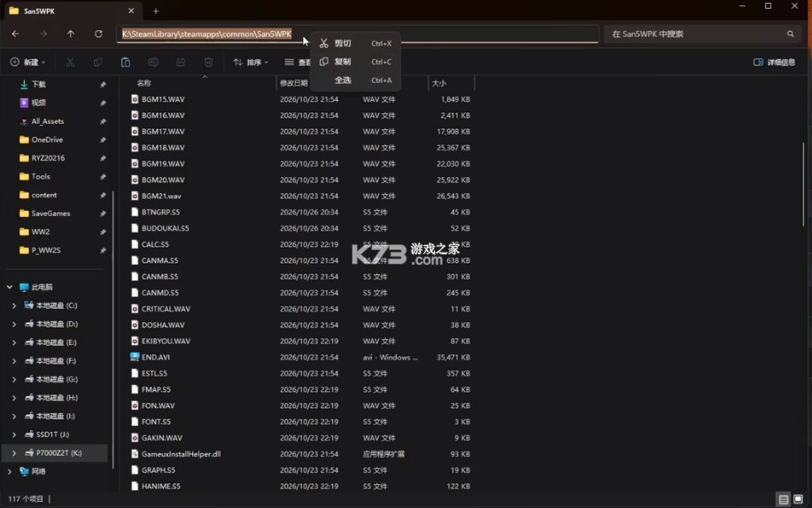Click EKIBYOU.WAV audio file icon
Viewport: 812px width, 508px height.
pyautogui.click(x=135, y=342)
